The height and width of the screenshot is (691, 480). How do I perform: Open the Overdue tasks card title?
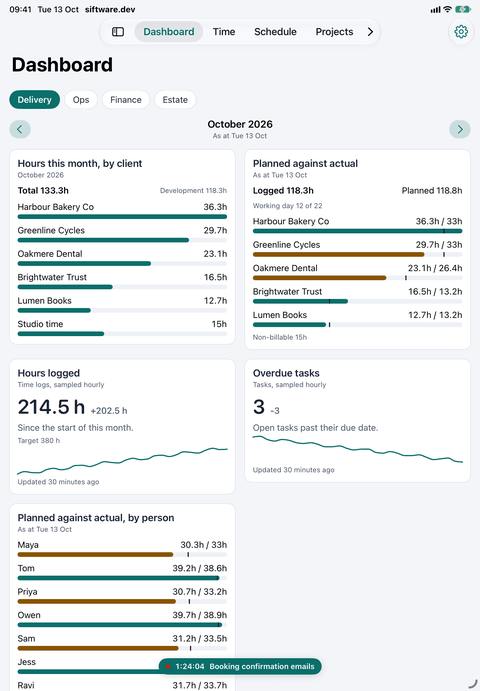tap(286, 373)
